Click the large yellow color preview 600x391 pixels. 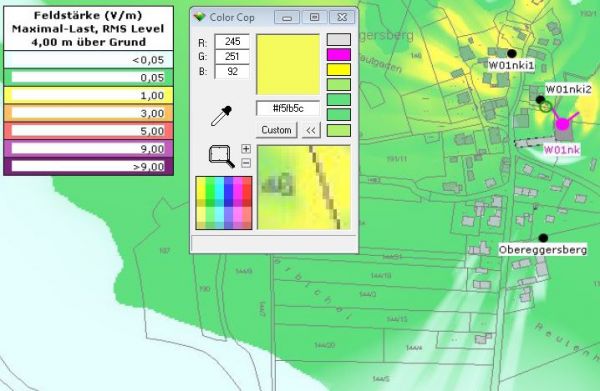click(288, 64)
